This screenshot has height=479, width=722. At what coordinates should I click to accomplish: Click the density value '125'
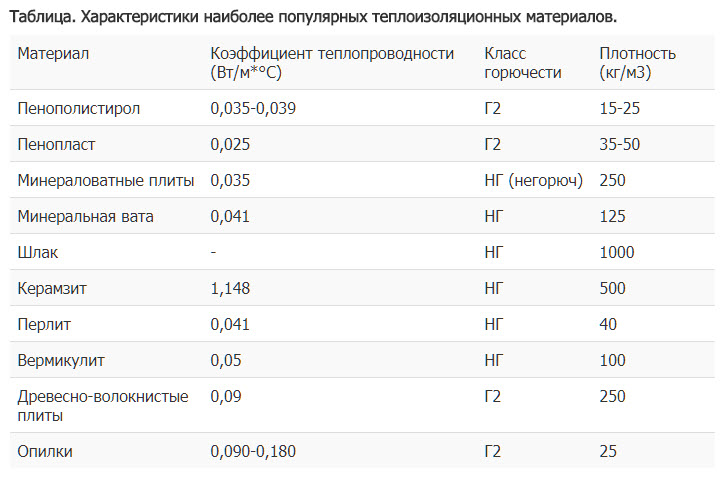tap(612, 216)
